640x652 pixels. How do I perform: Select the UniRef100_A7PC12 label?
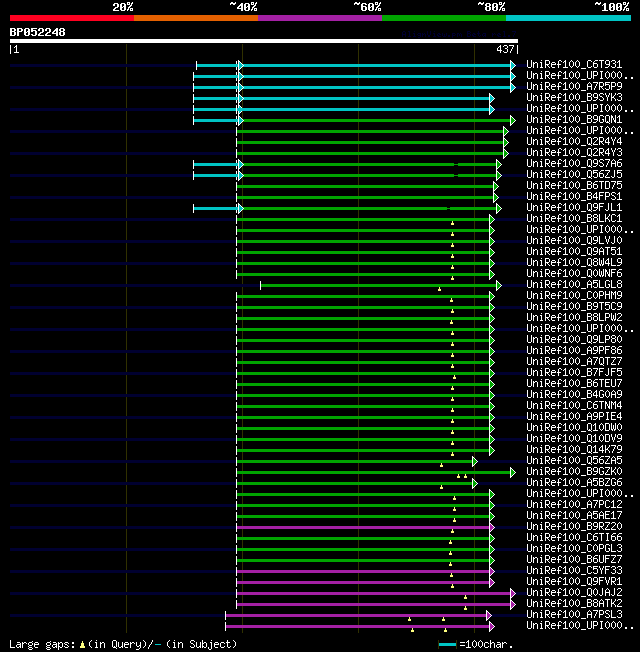point(574,504)
